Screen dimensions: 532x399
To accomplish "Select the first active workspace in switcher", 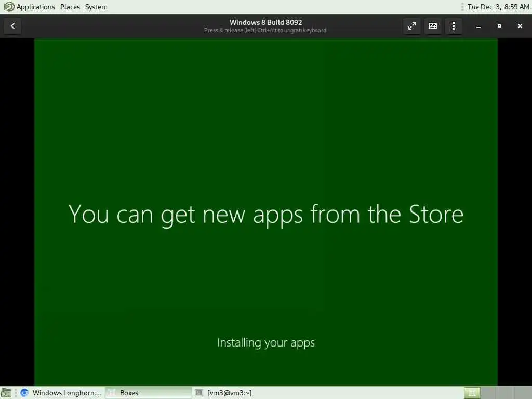I will 472,393.
